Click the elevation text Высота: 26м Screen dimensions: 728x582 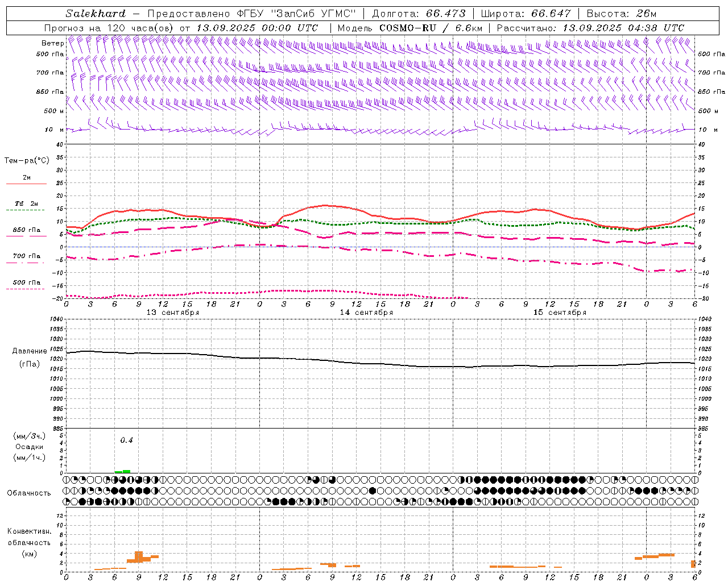coord(622,14)
